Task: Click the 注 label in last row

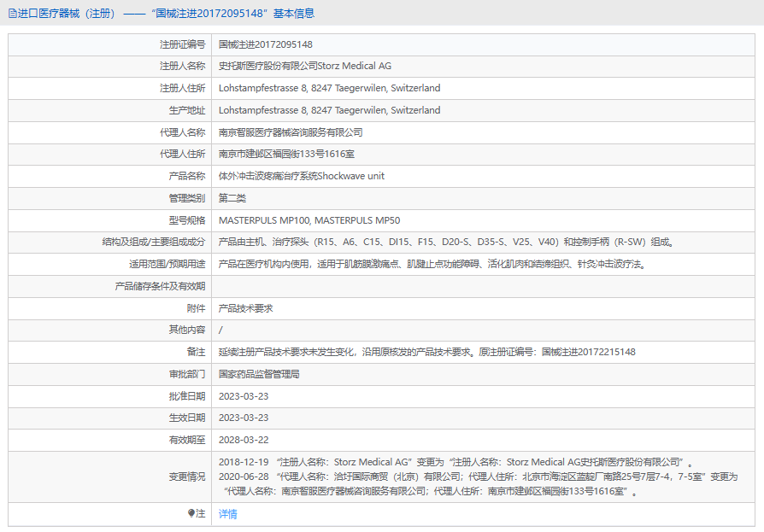Action: 201,513
